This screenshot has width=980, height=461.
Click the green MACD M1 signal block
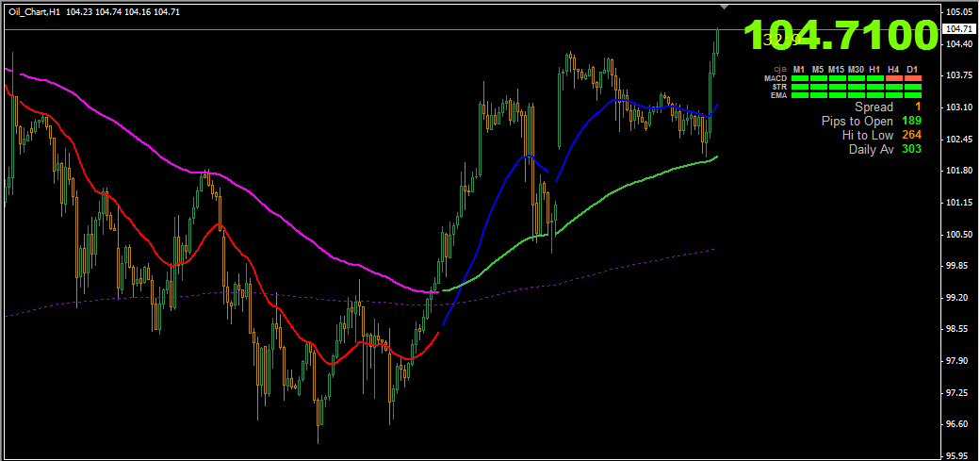(x=799, y=78)
